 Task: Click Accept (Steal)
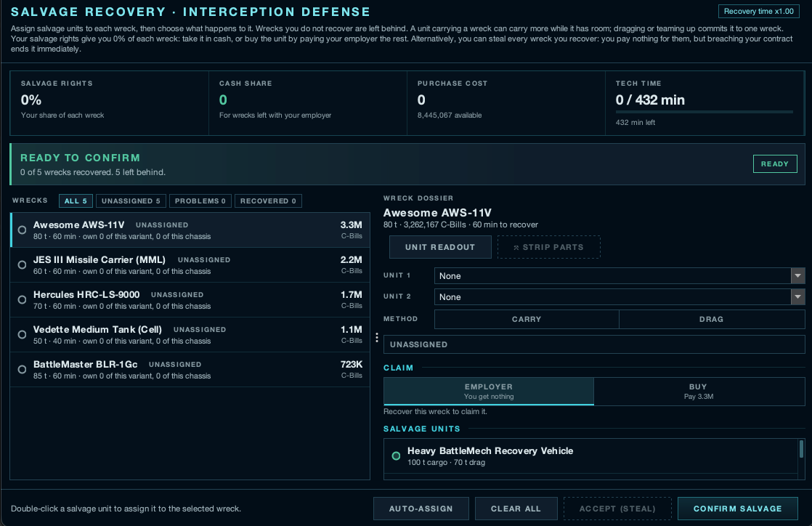[x=617, y=509]
